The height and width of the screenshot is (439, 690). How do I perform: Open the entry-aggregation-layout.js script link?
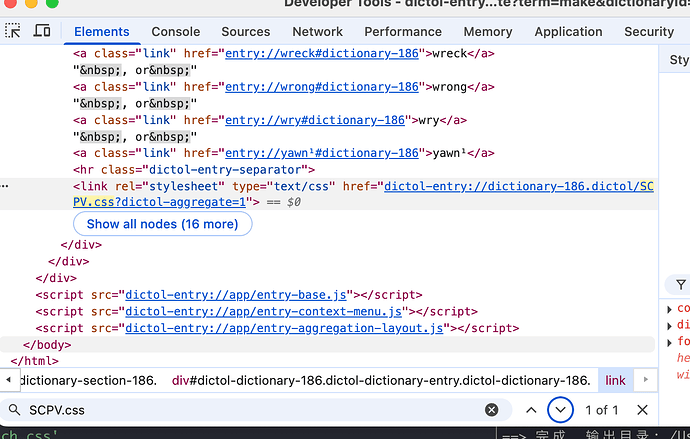coord(284,328)
